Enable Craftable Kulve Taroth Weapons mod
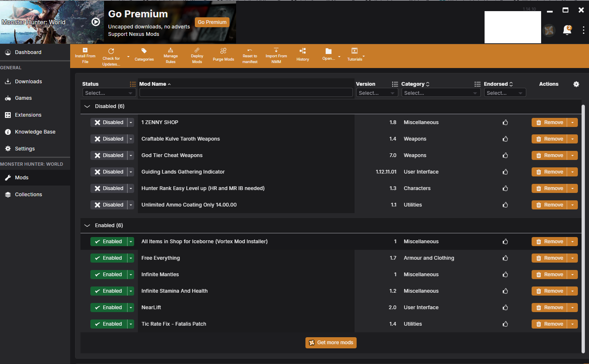 [x=109, y=139]
